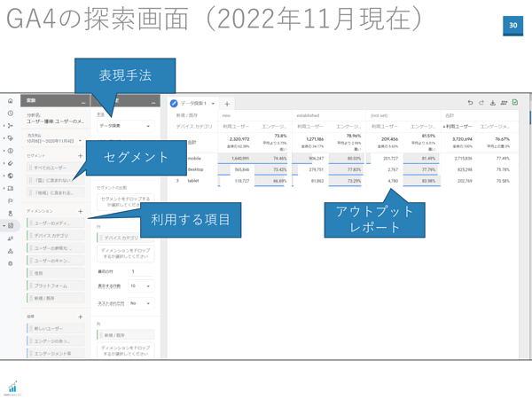Click the 利用ユーザー header under new column
532x399 pixels.
click(236, 127)
